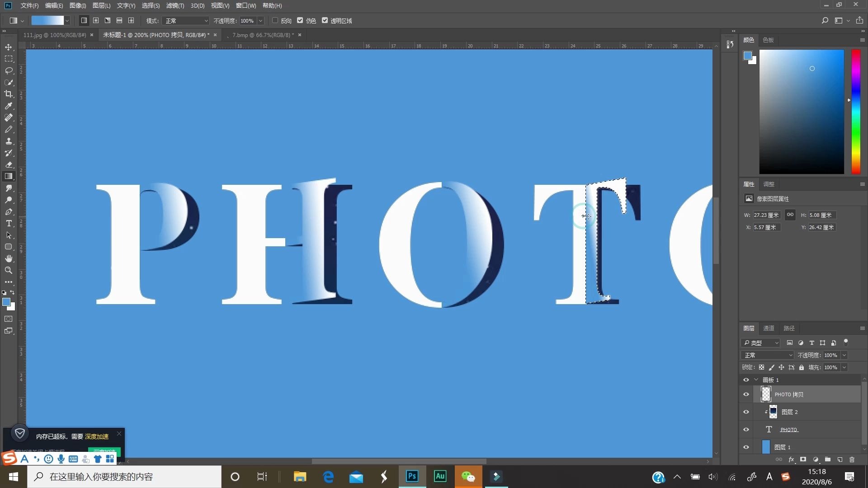
Task: Select the Move tool
Action: click(9, 47)
